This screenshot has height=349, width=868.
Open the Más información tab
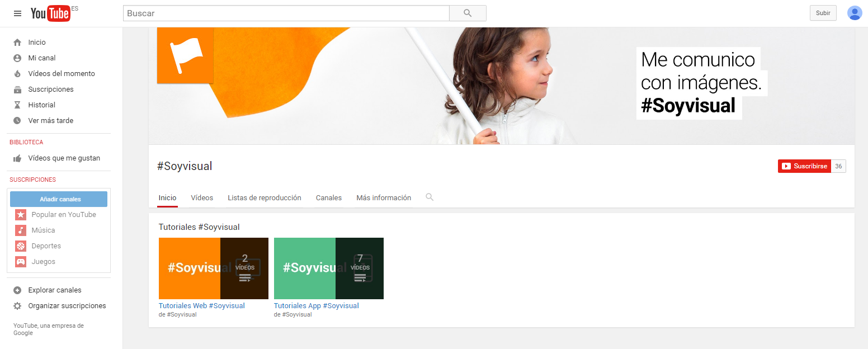[x=384, y=198]
